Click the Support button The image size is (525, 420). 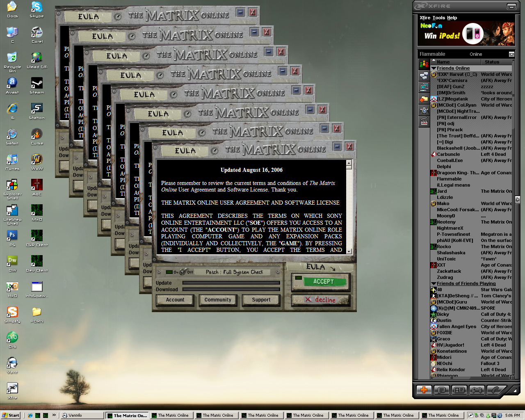[261, 300]
